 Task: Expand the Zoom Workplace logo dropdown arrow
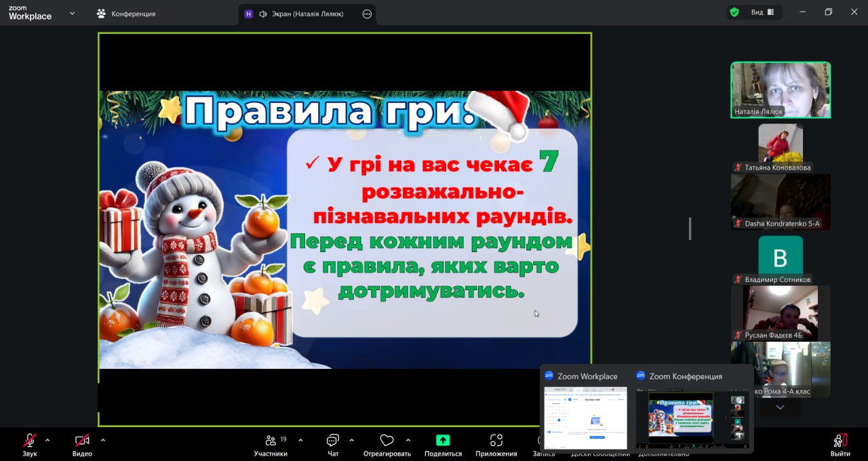pos(73,13)
